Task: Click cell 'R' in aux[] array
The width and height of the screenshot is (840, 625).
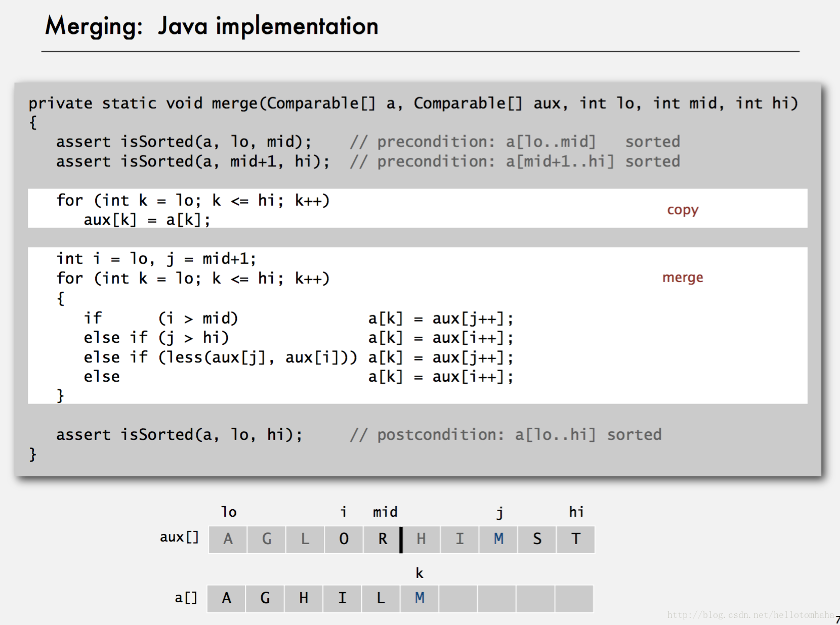Action: (x=383, y=539)
